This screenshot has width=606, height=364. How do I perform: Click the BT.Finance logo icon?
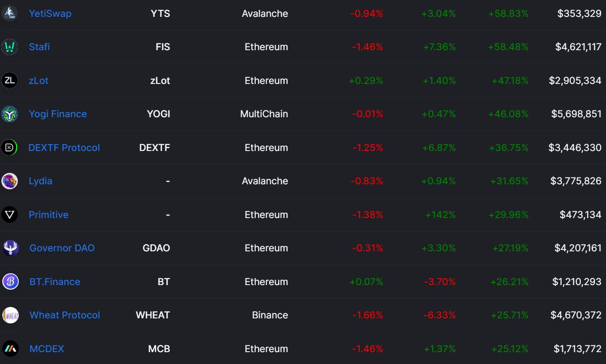[x=11, y=282]
